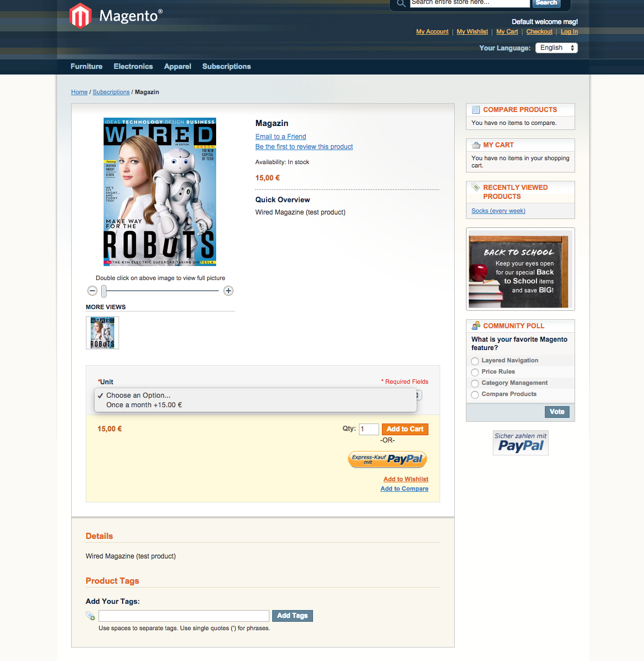Click the Add to Cart button

(x=405, y=429)
